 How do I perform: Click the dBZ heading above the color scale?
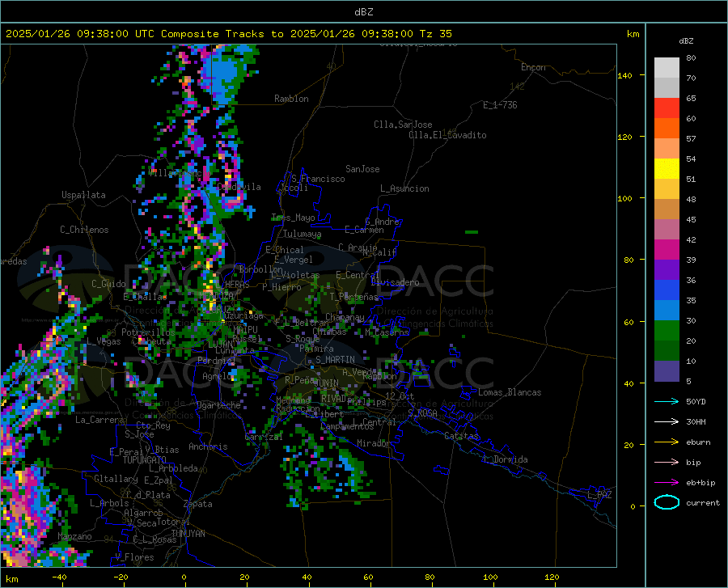point(686,40)
